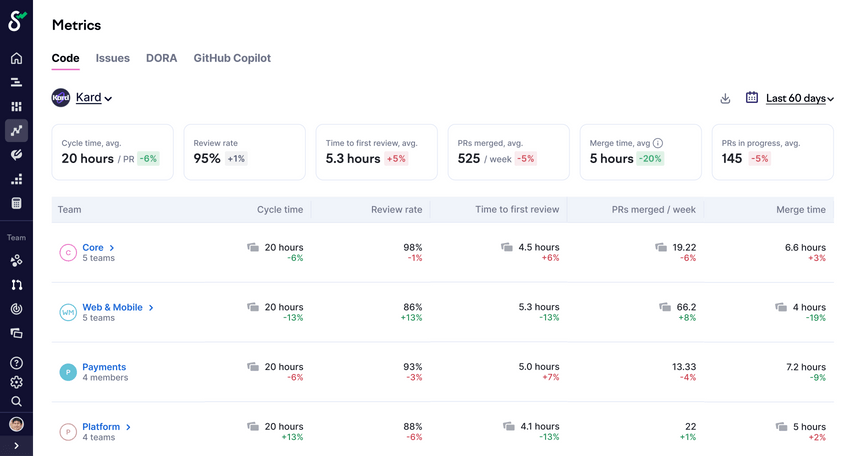Image resolution: width=868 pixels, height=456 pixels.
Task: Open drill-down icon beside Core time to first review
Action: tap(507, 247)
